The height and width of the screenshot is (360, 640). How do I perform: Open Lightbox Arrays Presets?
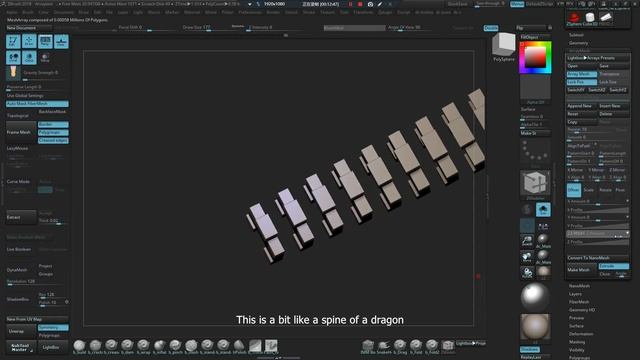click(x=598, y=58)
